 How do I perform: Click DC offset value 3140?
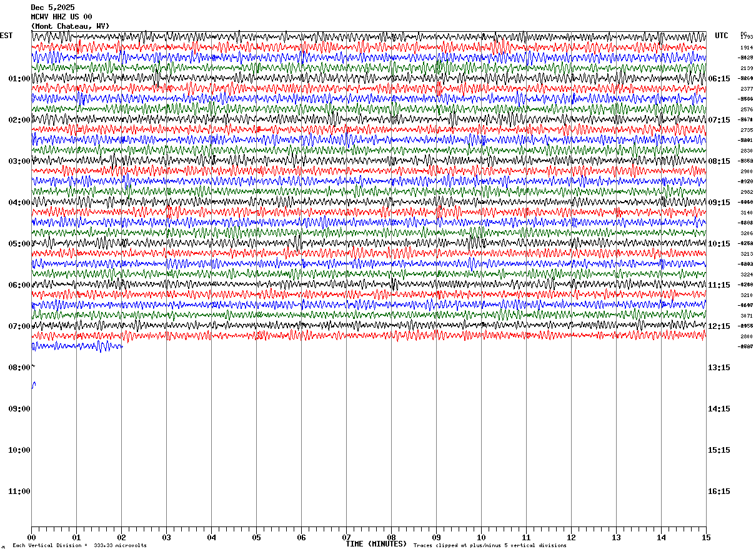[747, 213]
